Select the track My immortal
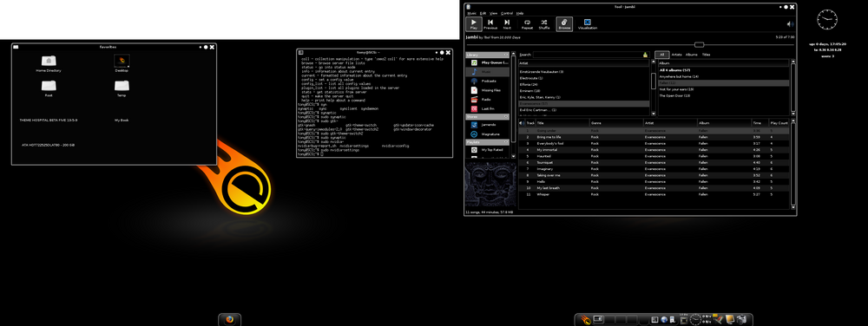 (x=654, y=150)
